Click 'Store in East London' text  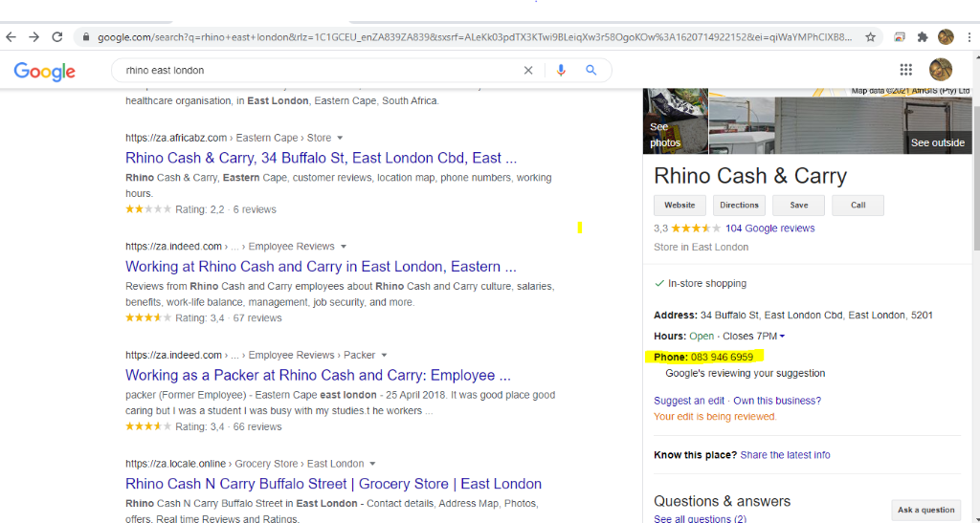(x=701, y=247)
